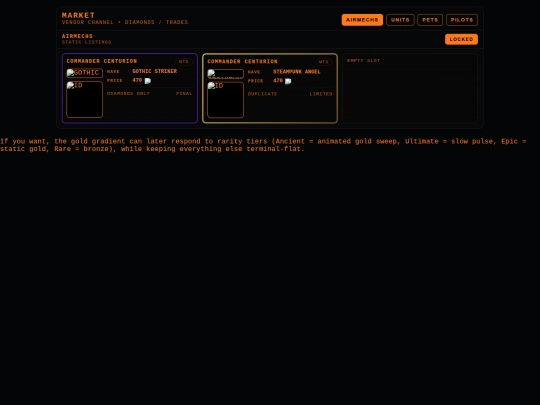540x405 pixels.
Task: Click ID image on Gothic Striker card
Action: pyautogui.click(x=84, y=100)
